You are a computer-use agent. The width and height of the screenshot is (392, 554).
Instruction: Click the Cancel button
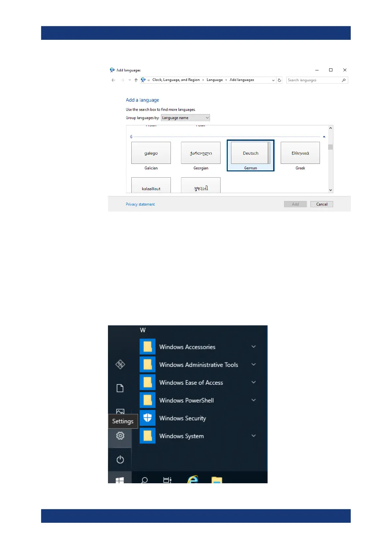click(x=322, y=204)
